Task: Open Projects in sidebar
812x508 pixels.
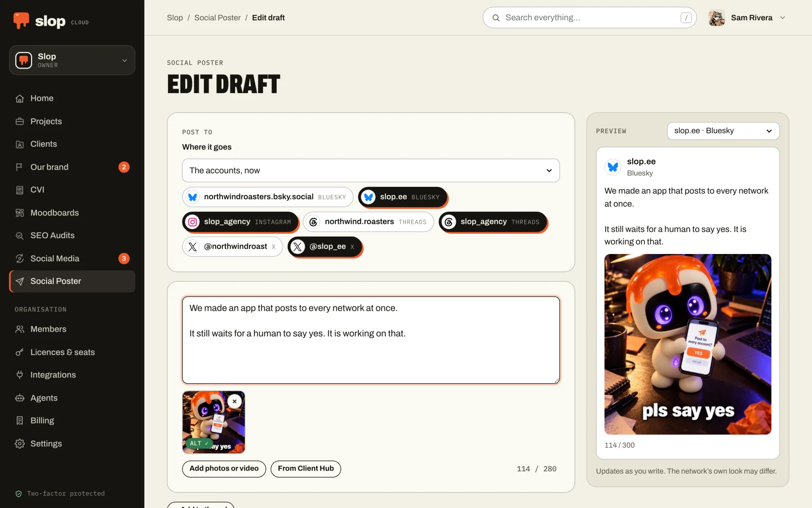Action: 72,121
